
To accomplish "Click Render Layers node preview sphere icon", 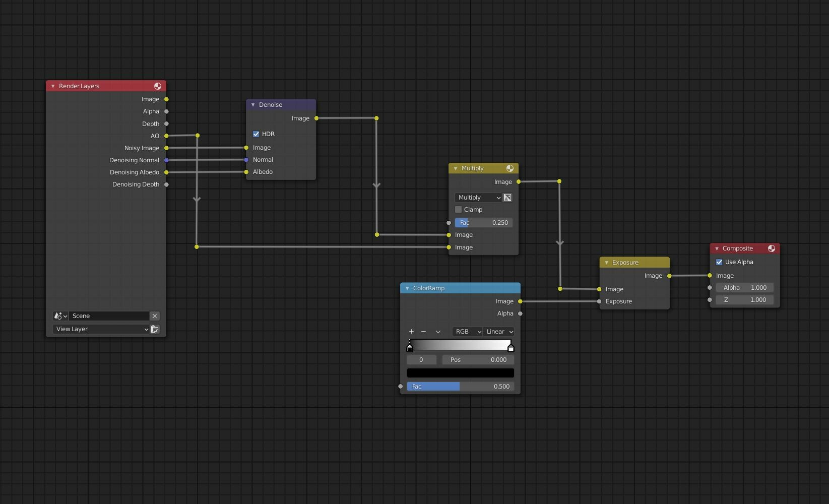I will coord(158,86).
